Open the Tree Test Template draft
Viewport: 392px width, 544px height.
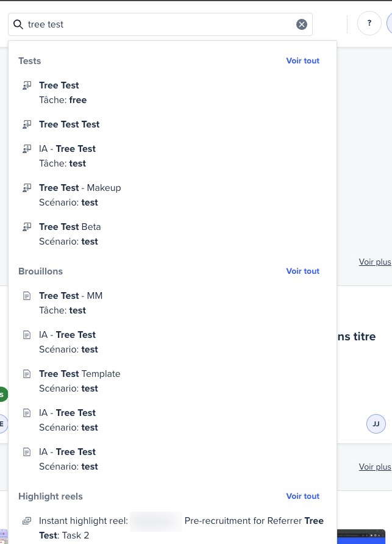[x=173, y=381]
